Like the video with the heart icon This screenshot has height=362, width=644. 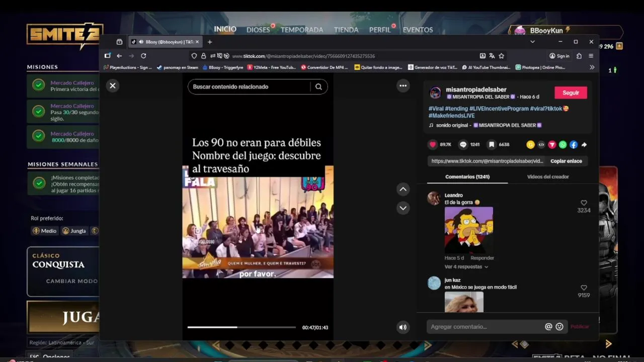click(x=433, y=144)
